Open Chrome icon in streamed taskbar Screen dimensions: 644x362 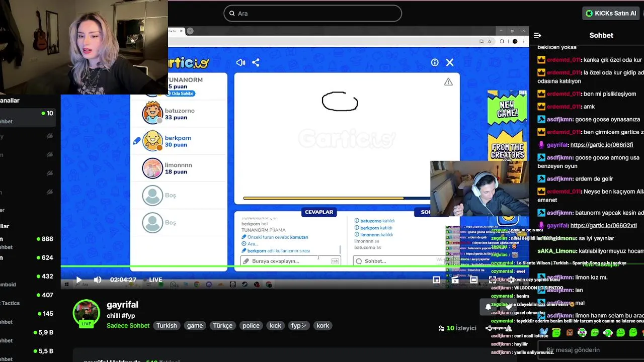[x=196, y=285]
